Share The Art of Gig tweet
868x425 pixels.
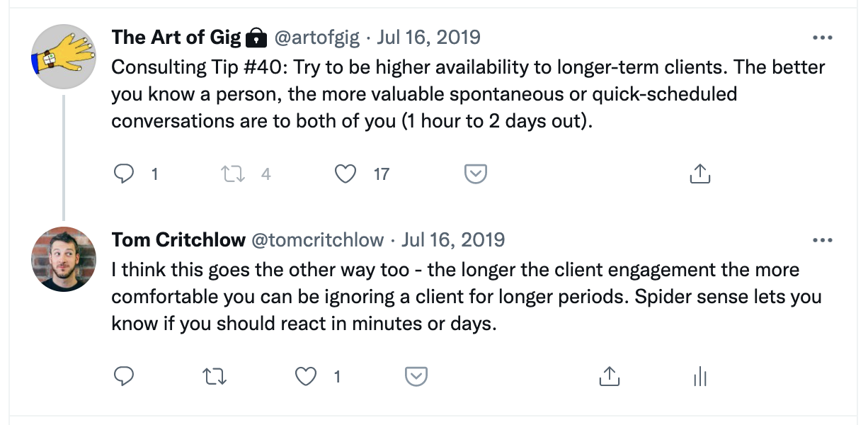click(x=699, y=174)
